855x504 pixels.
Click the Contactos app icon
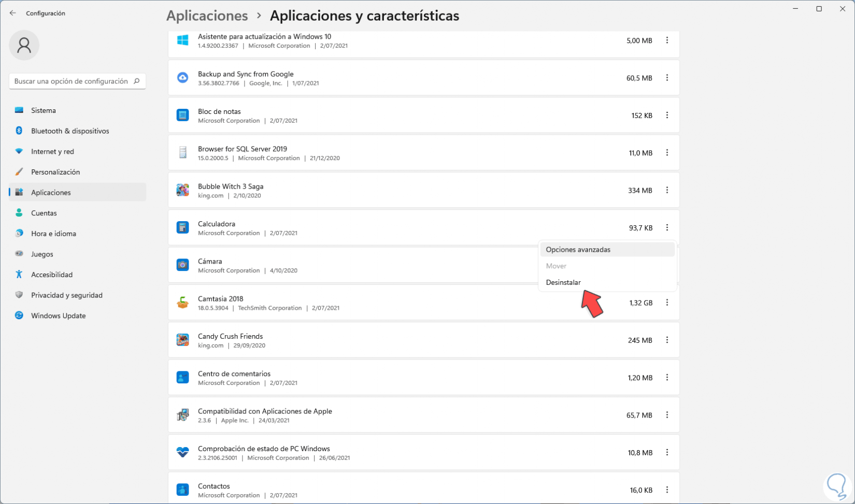point(182,489)
